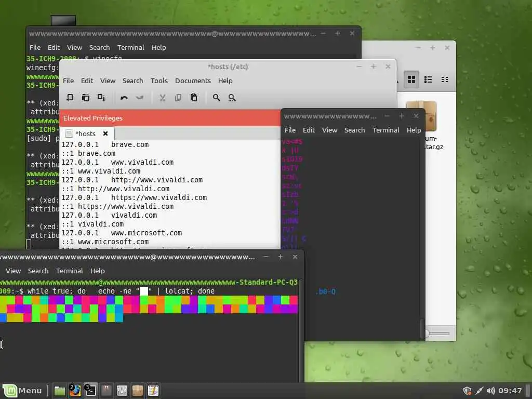
Task: Click the '*hosts (/etc)' window title bar
Action: [228, 66]
